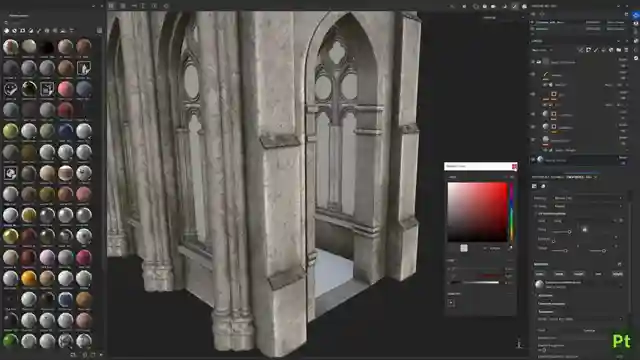The height and width of the screenshot is (360, 640).
Task: Add a mask with the Layers mask icon
Action: point(588,50)
